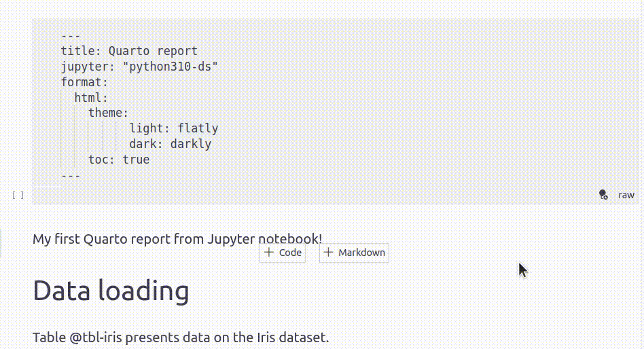Viewport: 644px width, 349px height.
Task: Add a new Code cell below
Action: pos(283,253)
